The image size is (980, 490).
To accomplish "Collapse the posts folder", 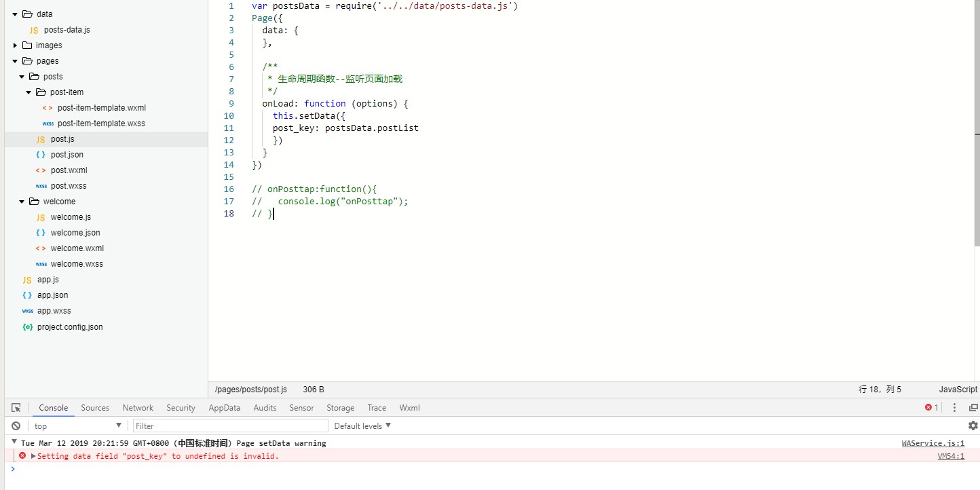I will point(22,77).
